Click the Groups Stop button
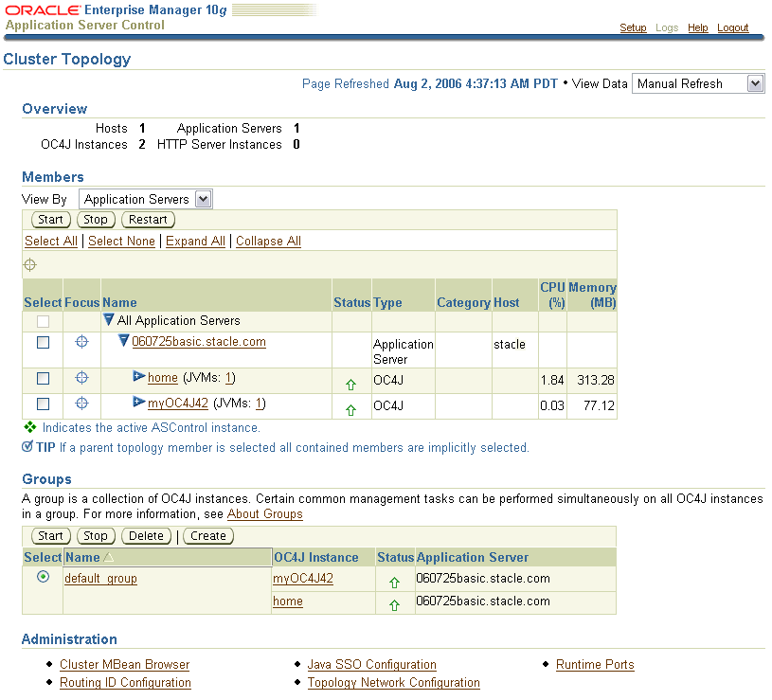 [x=96, y=536]
